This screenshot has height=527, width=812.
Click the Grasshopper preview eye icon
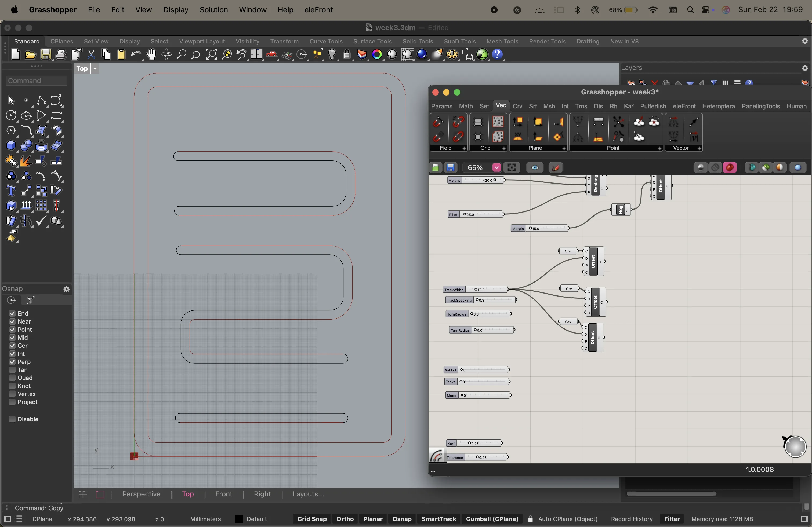pyautogui.click(x=535, y=168)
